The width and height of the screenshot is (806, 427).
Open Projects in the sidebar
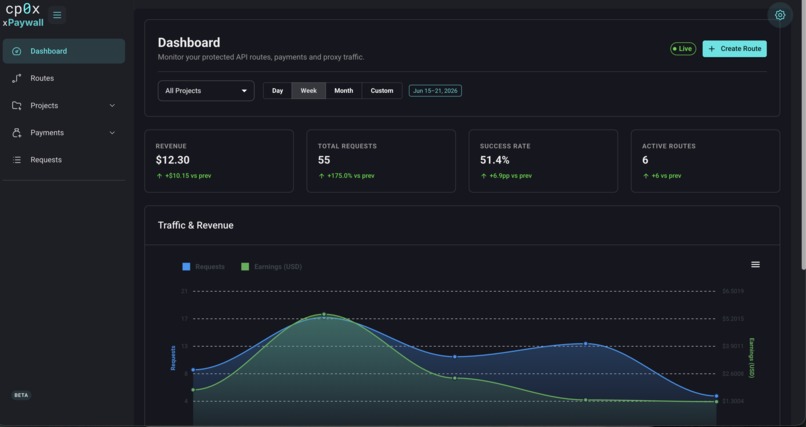pyautogui.click(x=64, y=105)
